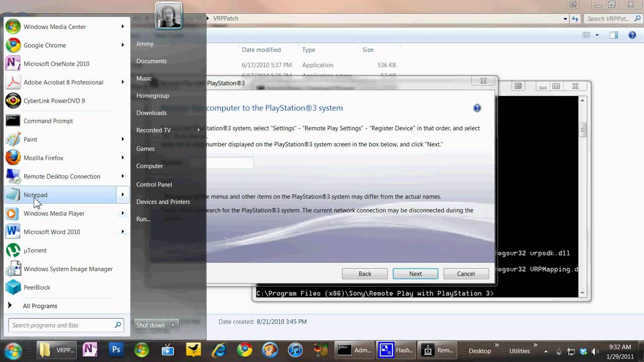Expand Paint jump list arrow
The width and height of the screenshot is (644, 362).
(123, 139)
